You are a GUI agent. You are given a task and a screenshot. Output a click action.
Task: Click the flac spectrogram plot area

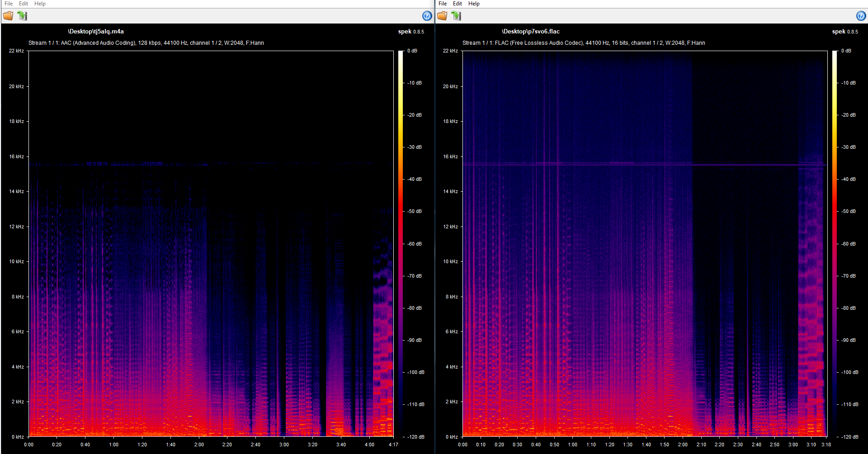[645, 244]
